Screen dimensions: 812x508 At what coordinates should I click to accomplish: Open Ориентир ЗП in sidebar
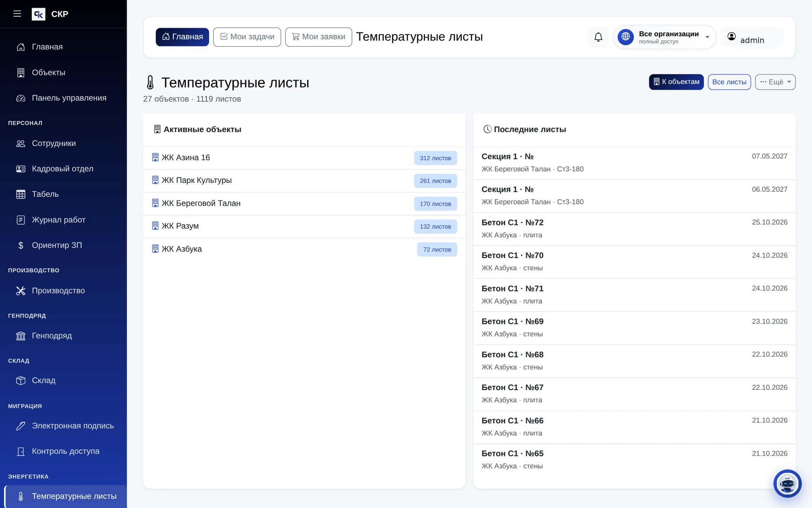[x=63, y=245]
